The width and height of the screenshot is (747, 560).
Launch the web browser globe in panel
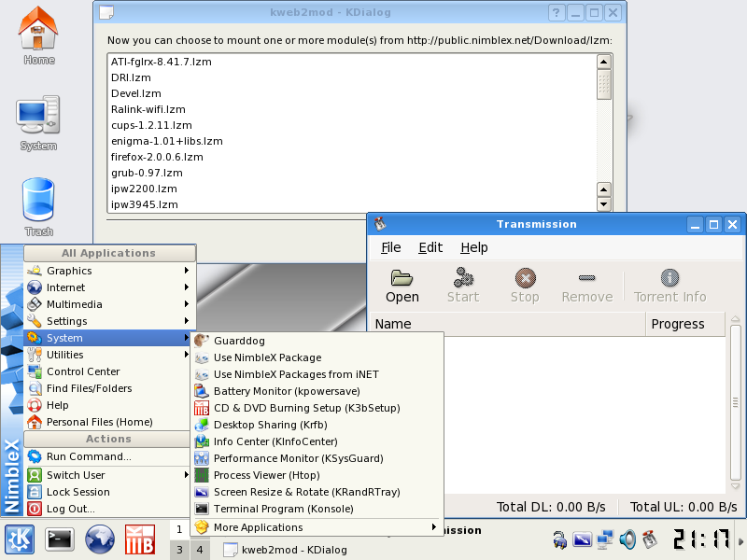click(100, 539)
